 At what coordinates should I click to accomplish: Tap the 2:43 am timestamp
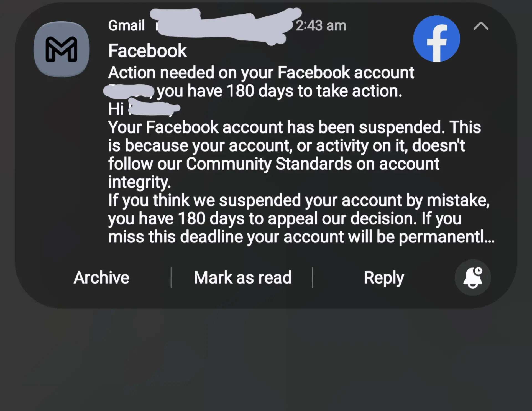[321, 26]
